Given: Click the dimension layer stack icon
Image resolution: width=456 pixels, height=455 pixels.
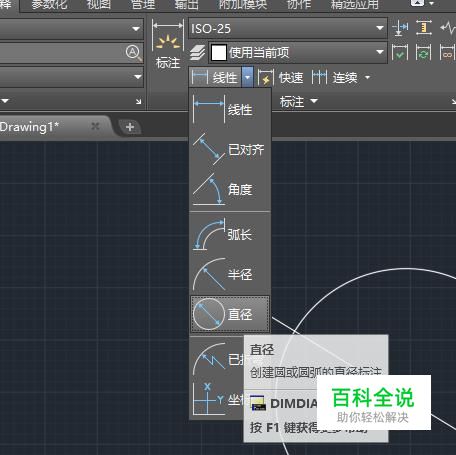Looking at the screenshot, I should click(x=197, y=53).
